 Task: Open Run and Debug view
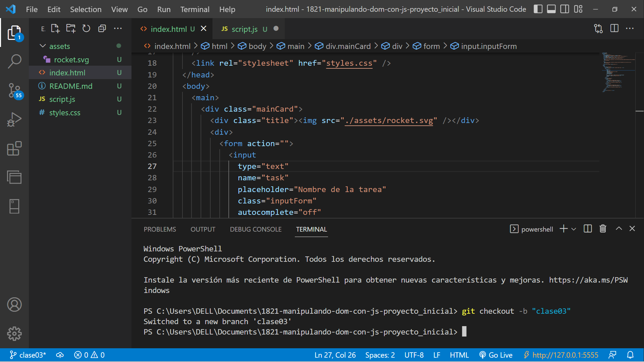pyautogui.click(x=14, y=119)
